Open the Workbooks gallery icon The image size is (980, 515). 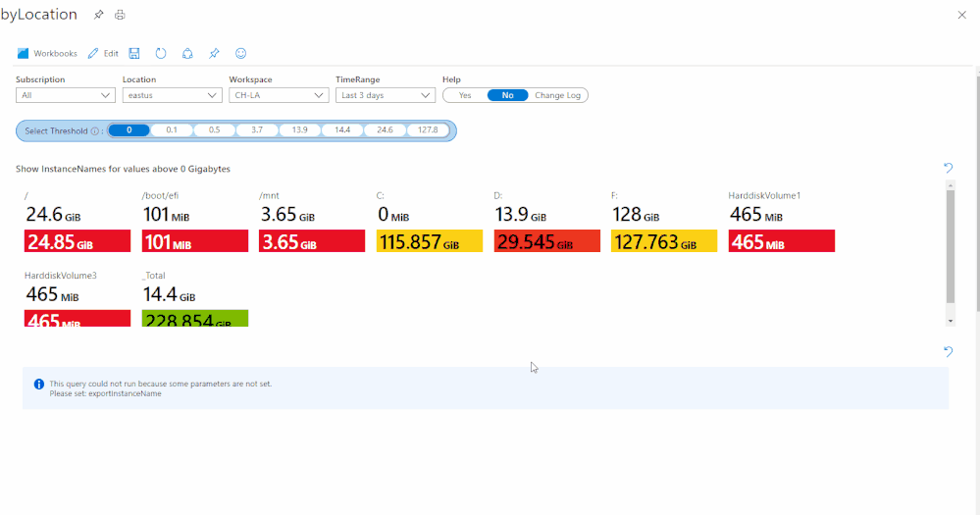pos(24,53)
